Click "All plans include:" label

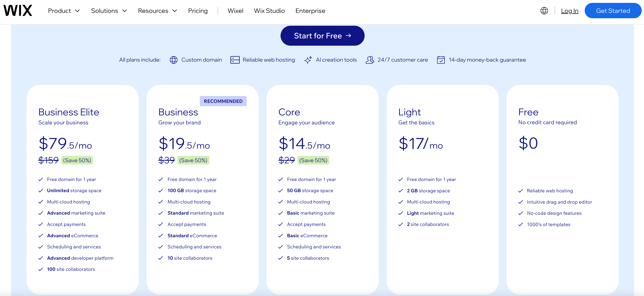point(140,60)
